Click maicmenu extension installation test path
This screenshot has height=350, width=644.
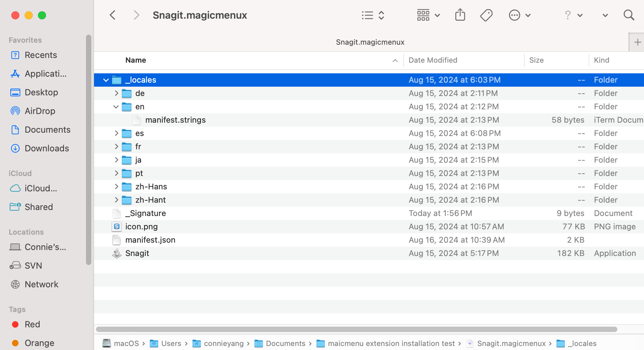[x=391, y=343]
